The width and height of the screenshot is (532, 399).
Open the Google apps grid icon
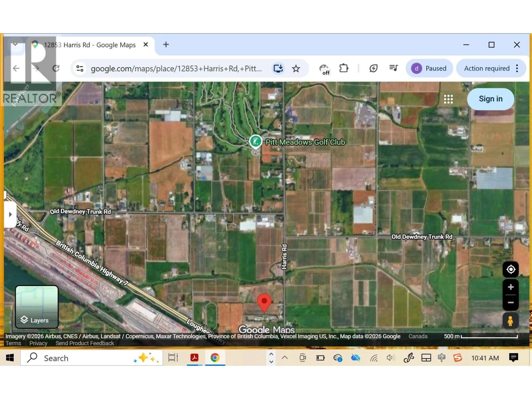[448, 99]
